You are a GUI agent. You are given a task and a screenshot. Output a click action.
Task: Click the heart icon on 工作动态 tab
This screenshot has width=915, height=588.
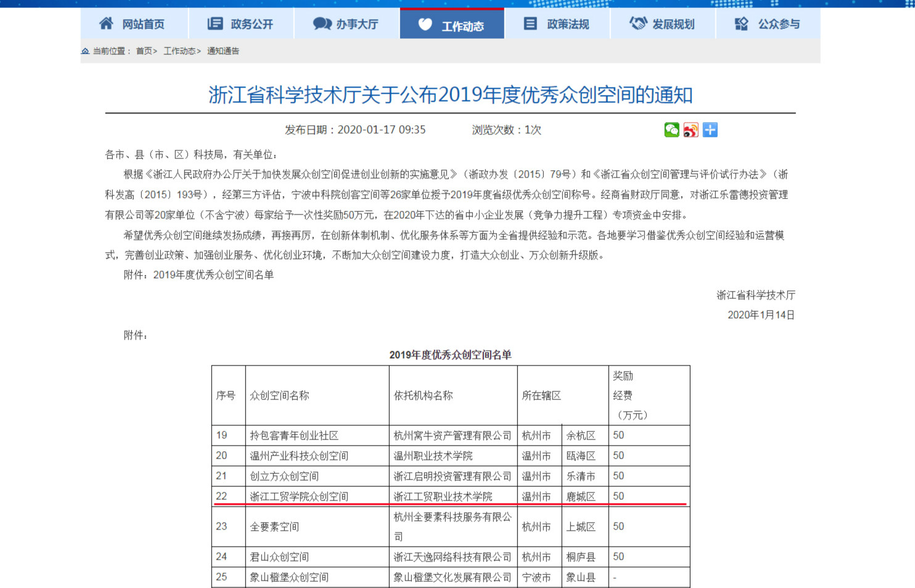(x=425, y=24)
